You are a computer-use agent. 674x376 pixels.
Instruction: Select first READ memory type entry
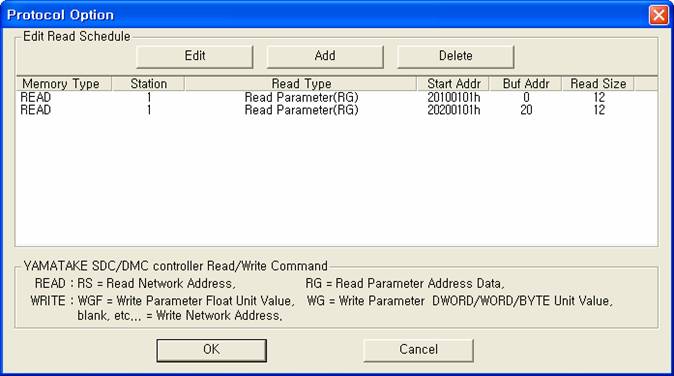click(36, 98)
